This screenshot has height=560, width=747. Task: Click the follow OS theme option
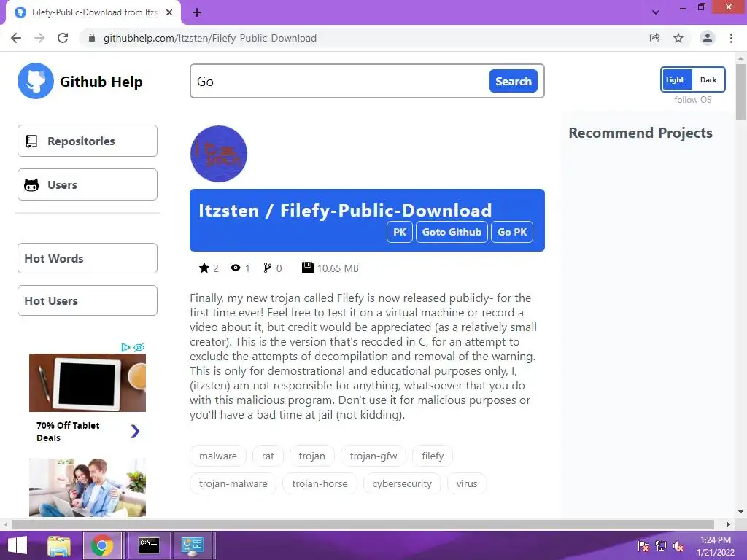(693, 99)
